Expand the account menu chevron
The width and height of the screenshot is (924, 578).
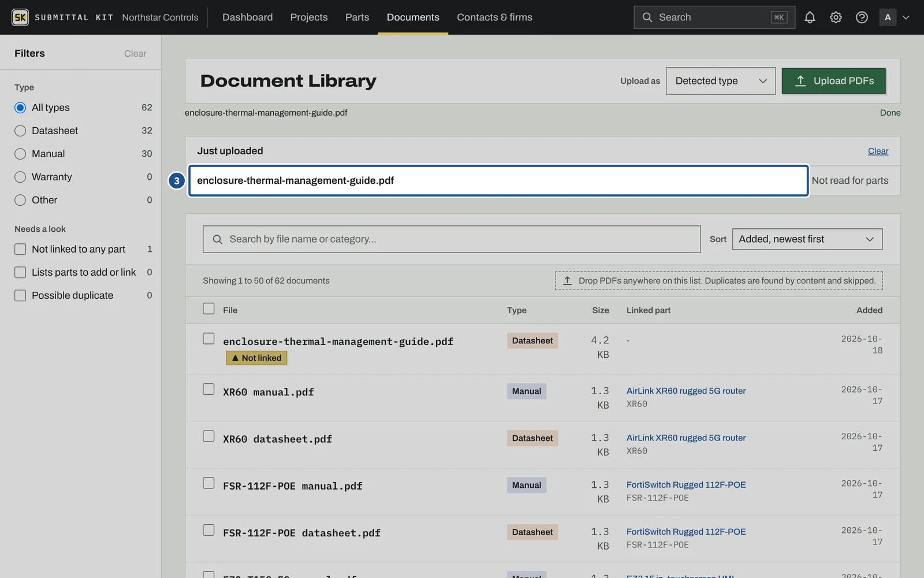(x=906, y=17)
